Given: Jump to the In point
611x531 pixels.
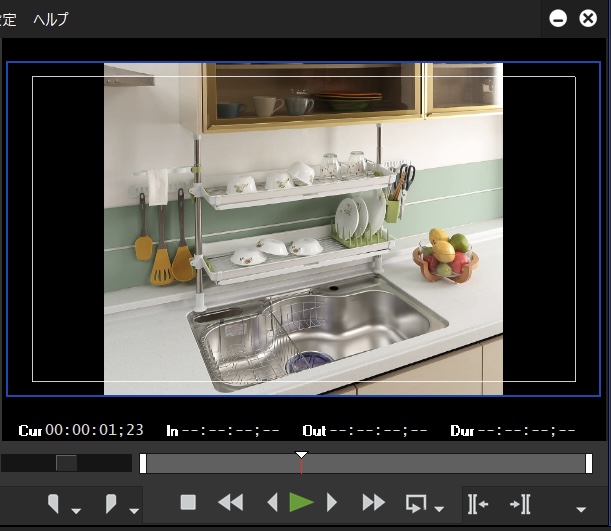Looking at the screenshot, I should pyautogui.click(x=477, y=503).
